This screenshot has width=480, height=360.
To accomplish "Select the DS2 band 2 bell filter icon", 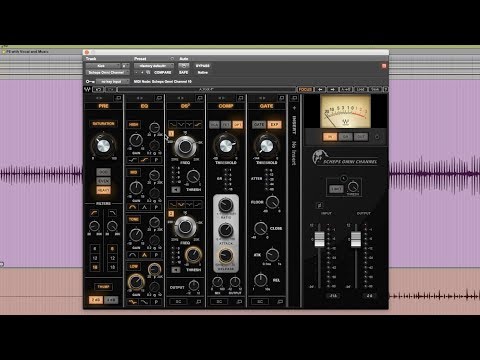I will [181, 204].
